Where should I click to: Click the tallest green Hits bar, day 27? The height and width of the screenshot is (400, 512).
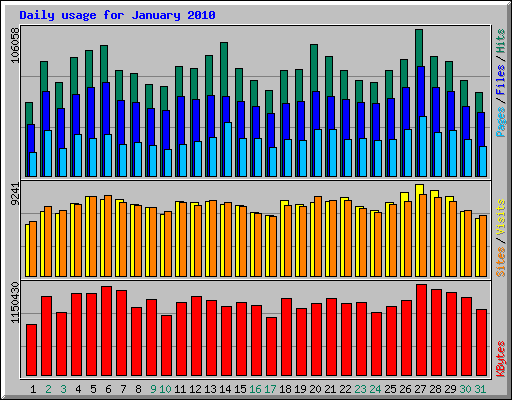click(419, 47)
